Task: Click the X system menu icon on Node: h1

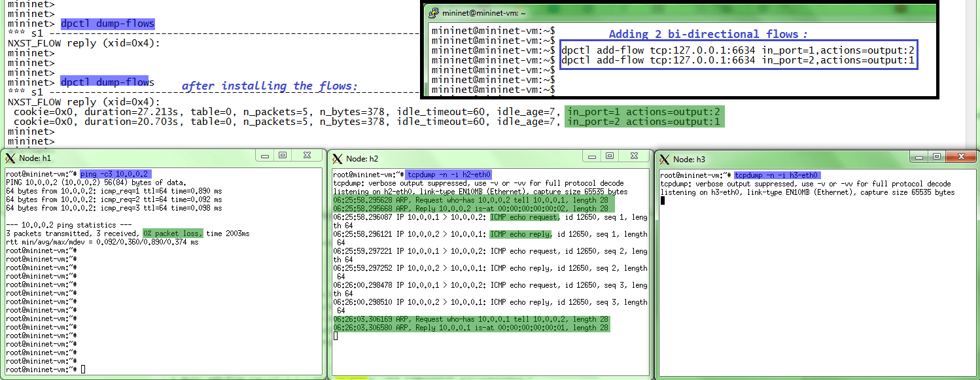Action: coord(9,158)
